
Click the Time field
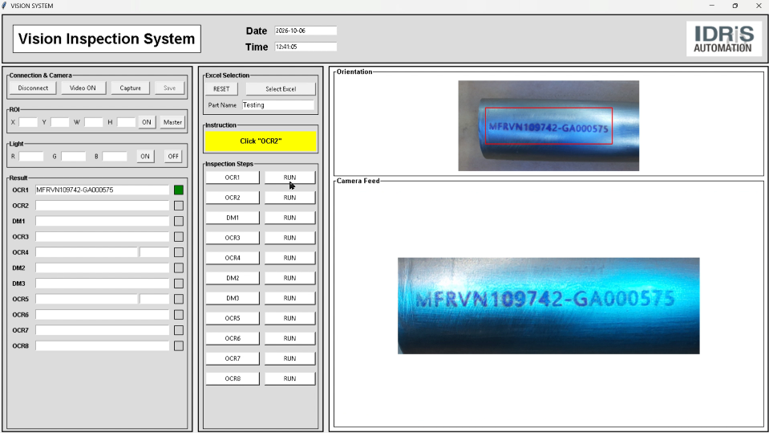click(306, 47)
